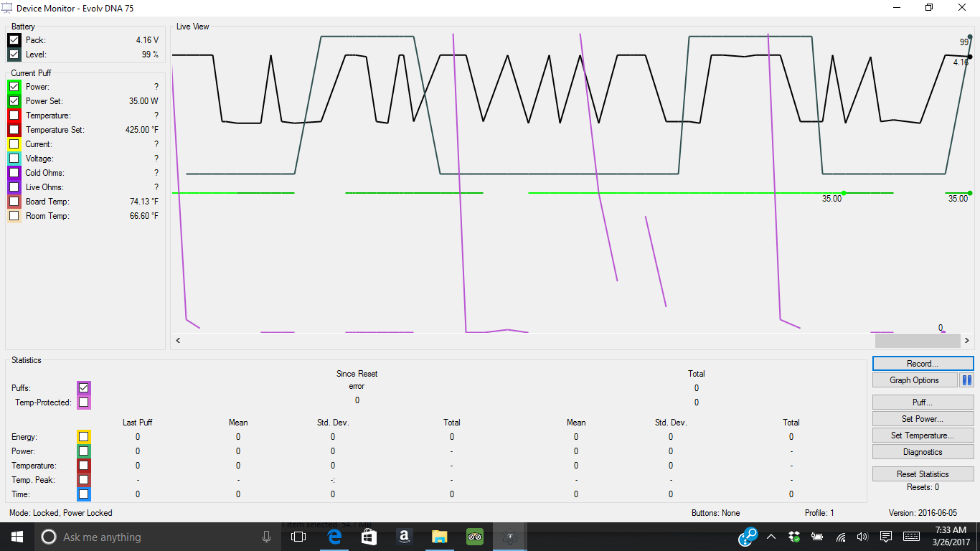Click the Dropbox icon in the system tray
This screenshot has height=551, width=980.
click(794, 537)
